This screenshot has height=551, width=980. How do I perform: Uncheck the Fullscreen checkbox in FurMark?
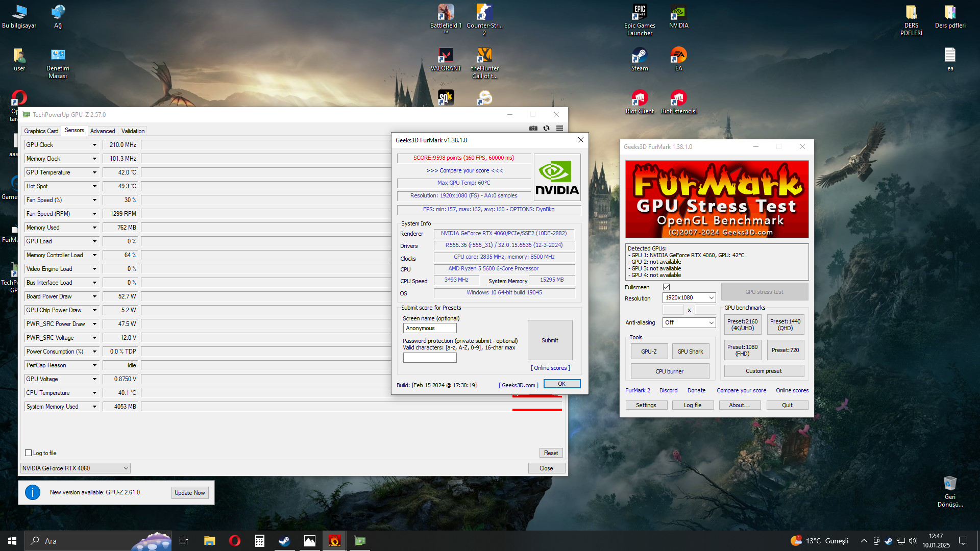666,287
